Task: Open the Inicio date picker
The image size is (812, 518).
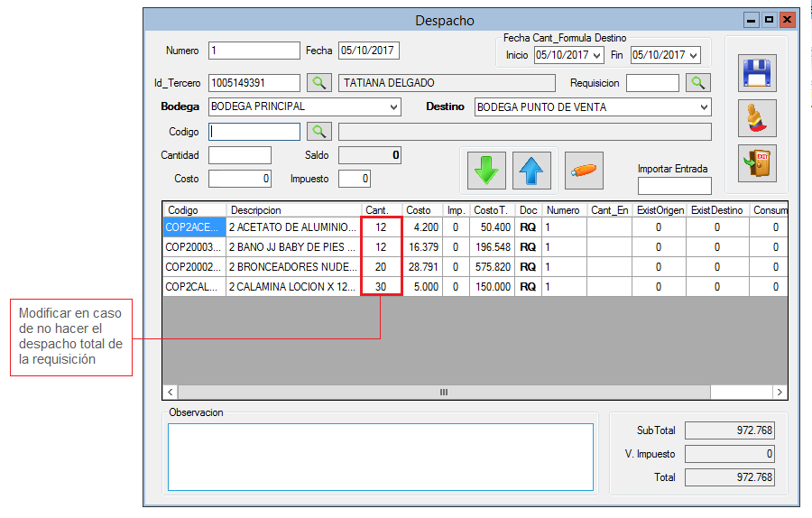Action: click(x=596, y=55)
